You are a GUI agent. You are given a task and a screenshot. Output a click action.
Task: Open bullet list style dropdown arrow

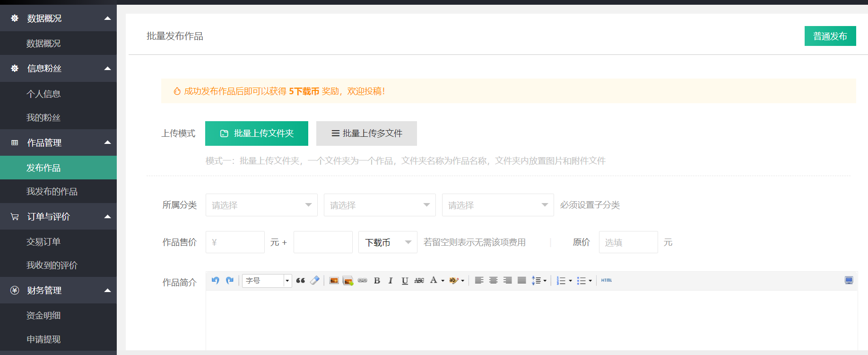590,281
